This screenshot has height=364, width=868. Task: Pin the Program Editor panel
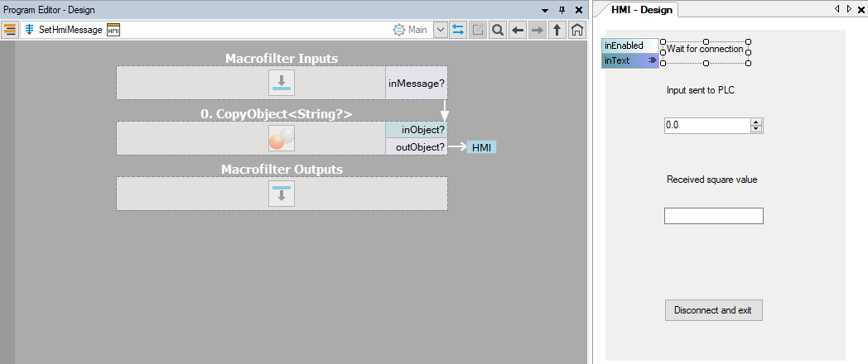point(562,9)
